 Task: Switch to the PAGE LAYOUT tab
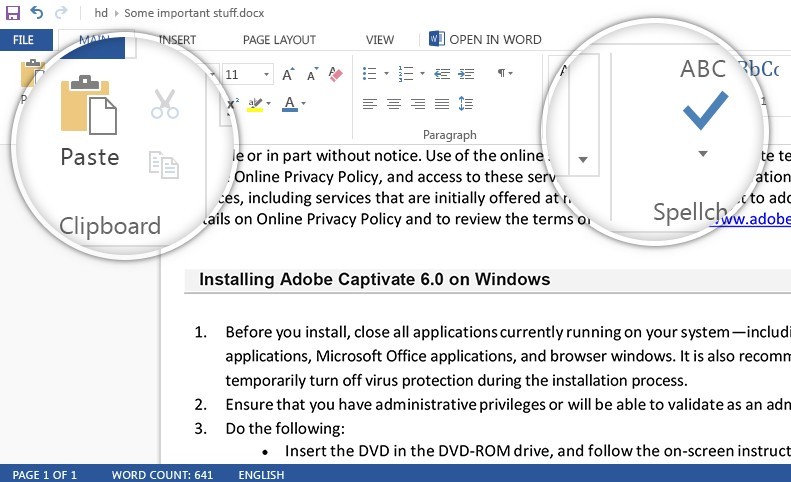click(279, 40)
